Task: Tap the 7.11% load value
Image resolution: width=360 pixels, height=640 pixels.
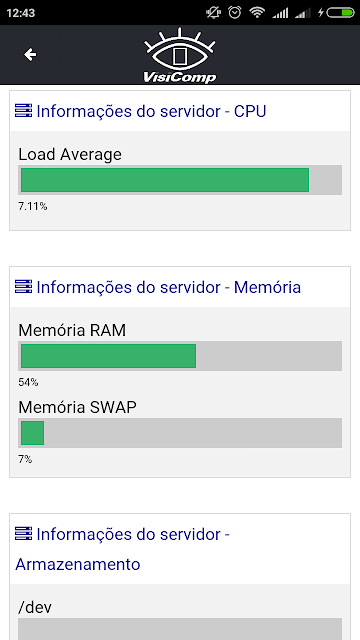Action: point(33,207)
